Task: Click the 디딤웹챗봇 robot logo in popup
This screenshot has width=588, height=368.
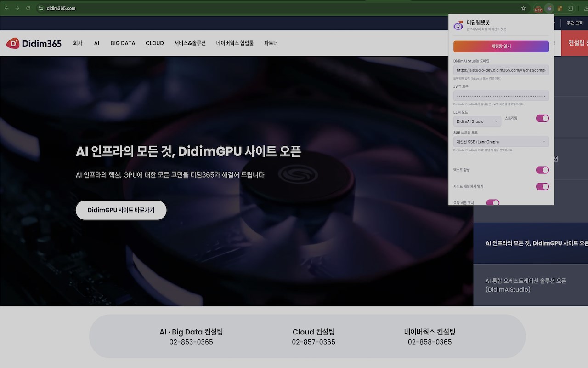Action: click(458, 26)
